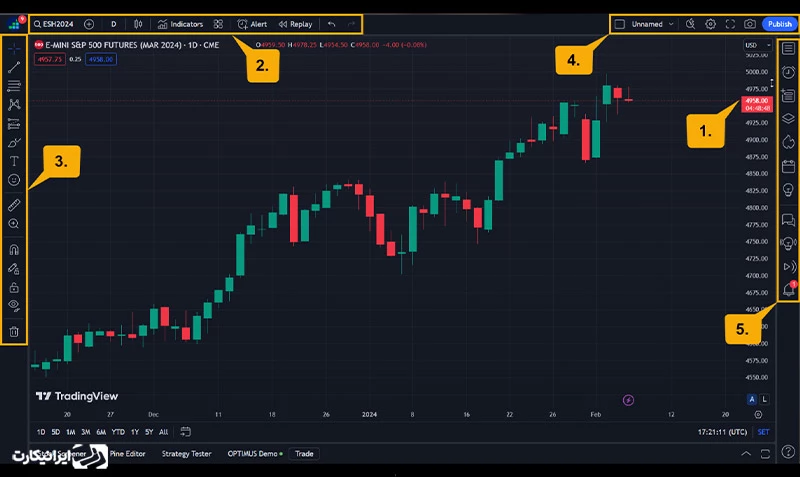Viewport: 800px width, 477px height.
Task: Open the Strategy Tester tab
Action: 186,454
